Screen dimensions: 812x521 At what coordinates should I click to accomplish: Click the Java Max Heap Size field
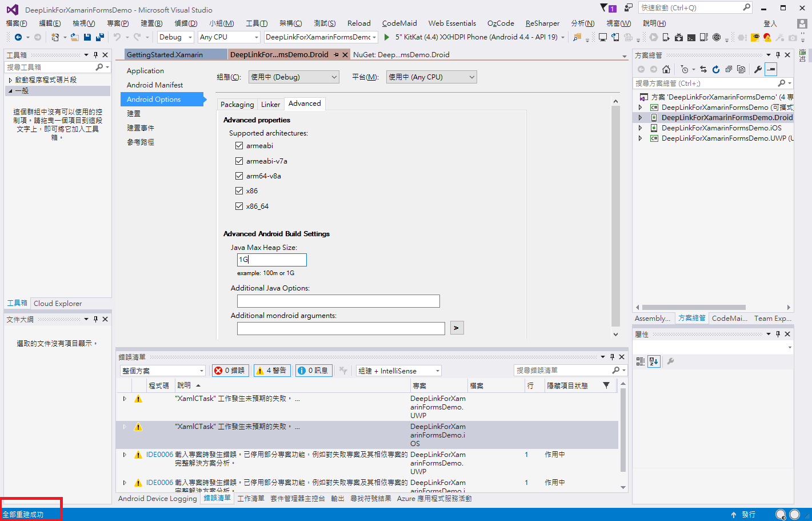point(272,260)
